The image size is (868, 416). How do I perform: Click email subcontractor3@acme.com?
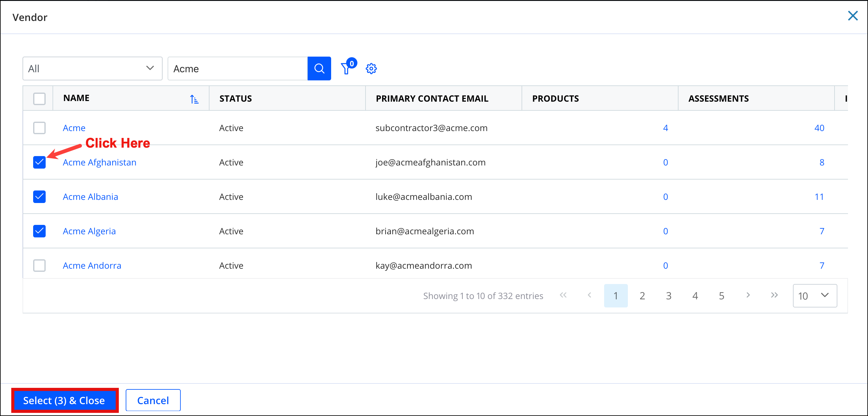tap(431, 128)
